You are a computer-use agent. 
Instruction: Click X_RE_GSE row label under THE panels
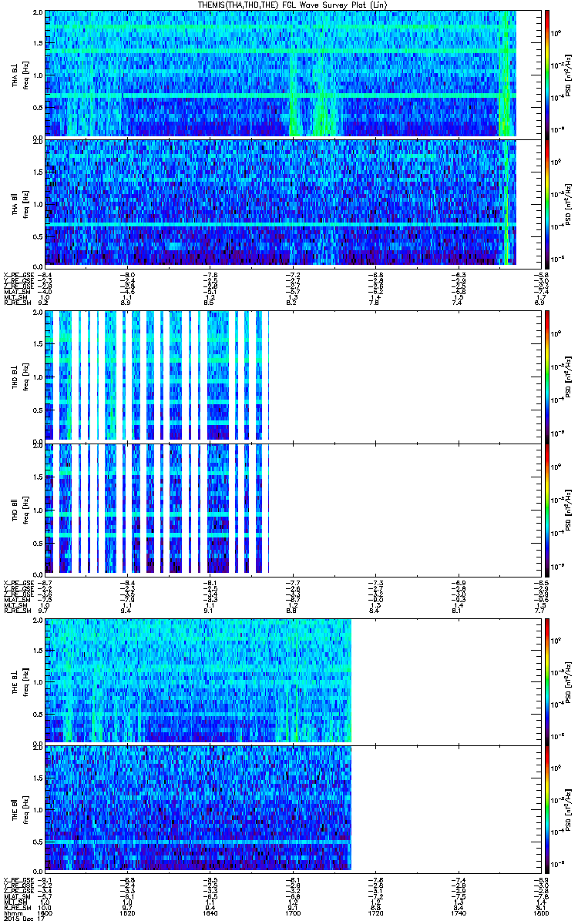point(18,880)
